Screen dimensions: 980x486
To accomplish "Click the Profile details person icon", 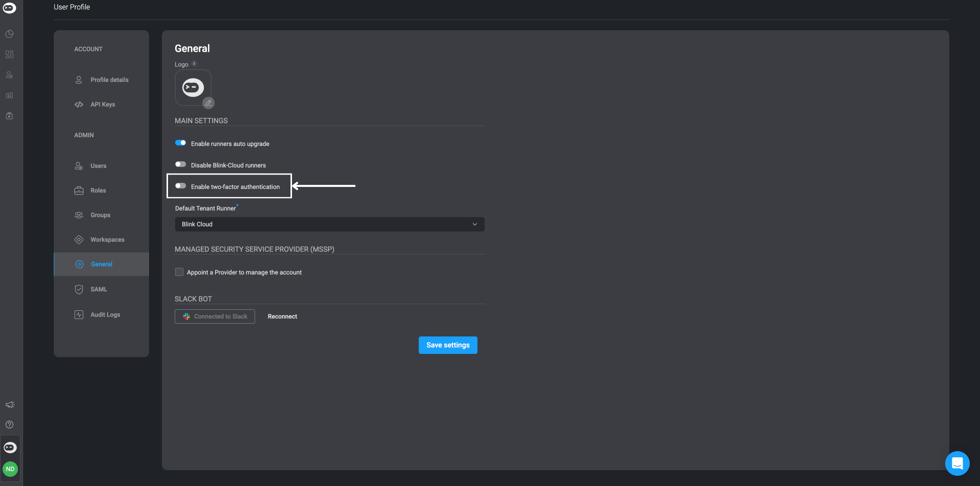I will tap(79, 80).
